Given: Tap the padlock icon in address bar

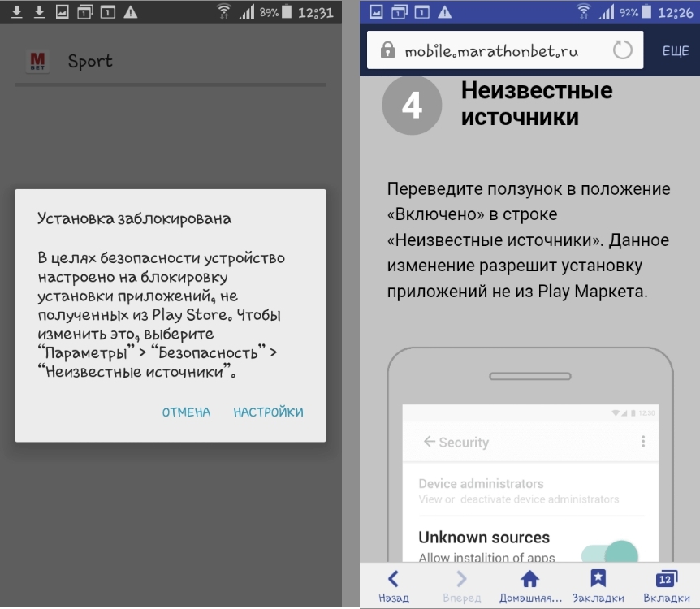Looking at the screenshot, I should pos(387,50).
